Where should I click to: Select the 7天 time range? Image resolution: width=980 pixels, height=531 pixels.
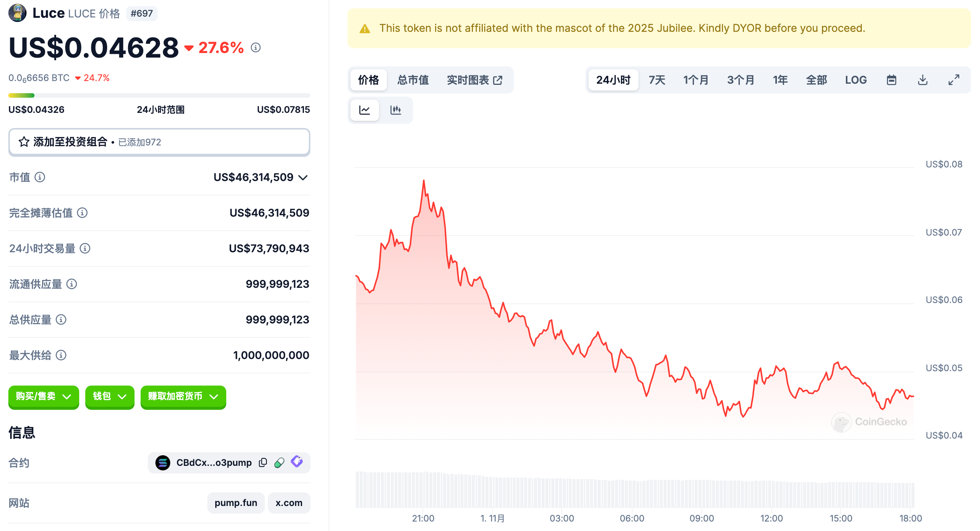pos(657,80)
